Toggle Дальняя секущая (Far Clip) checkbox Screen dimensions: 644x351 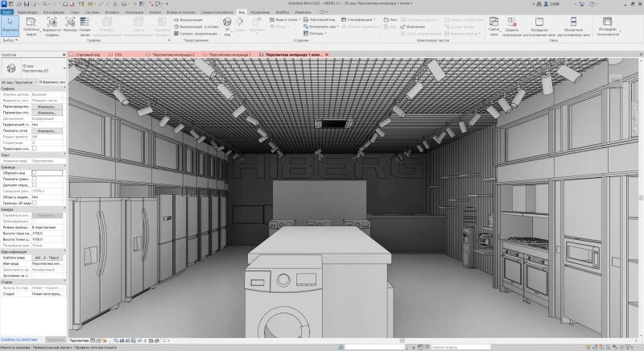[x=35, y=184]
